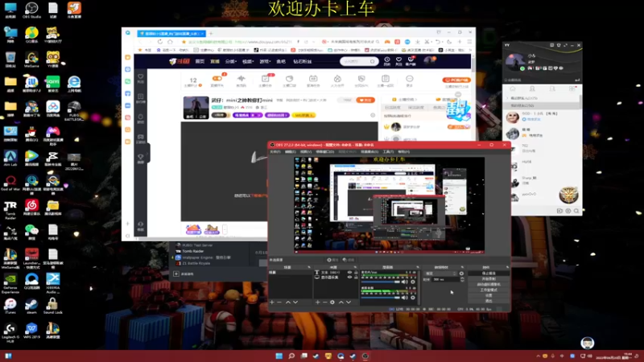The height and width of the screenshot is (362, 644).
Task: Lock the Text (GDI+) source
Action: tap(356, 272)
